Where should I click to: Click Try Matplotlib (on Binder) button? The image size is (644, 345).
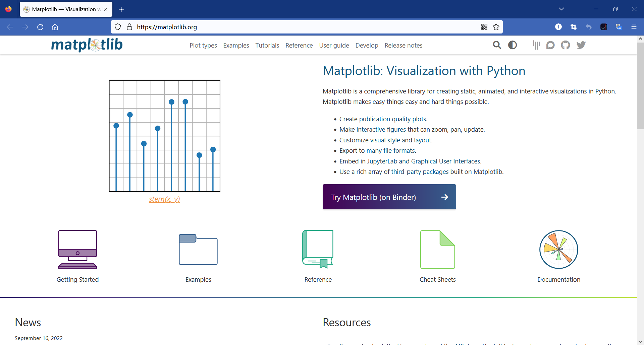[389, 197]
